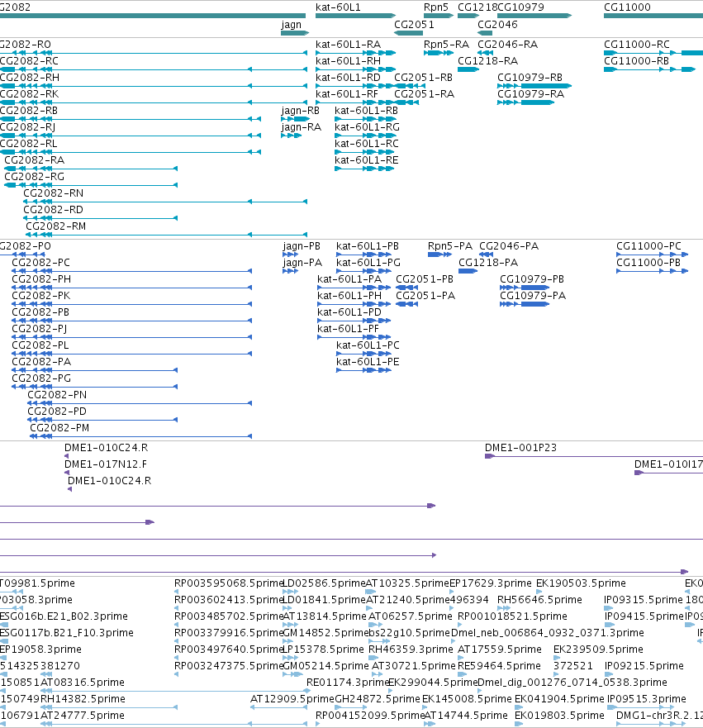Select transcript kat-60L1-RG
Viewport: 703px width, 728px height.
[367, 127]
